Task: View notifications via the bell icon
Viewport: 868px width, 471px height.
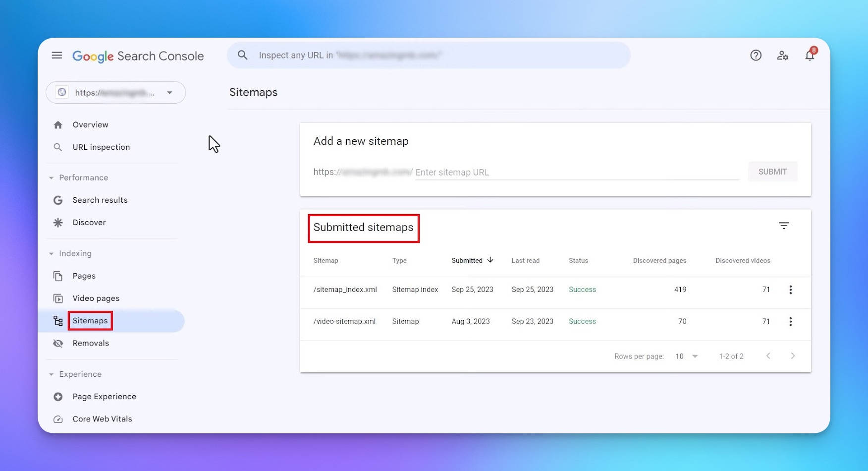Action: tap(810, 56)
